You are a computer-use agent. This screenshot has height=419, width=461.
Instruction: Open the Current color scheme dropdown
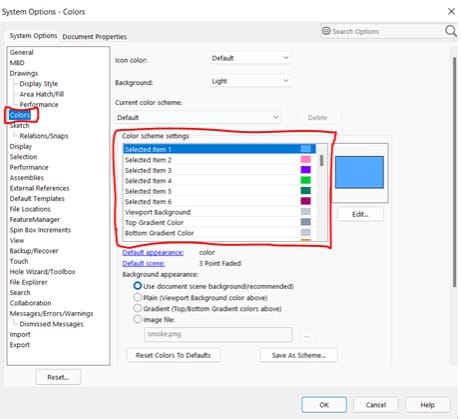pos(197,117)
